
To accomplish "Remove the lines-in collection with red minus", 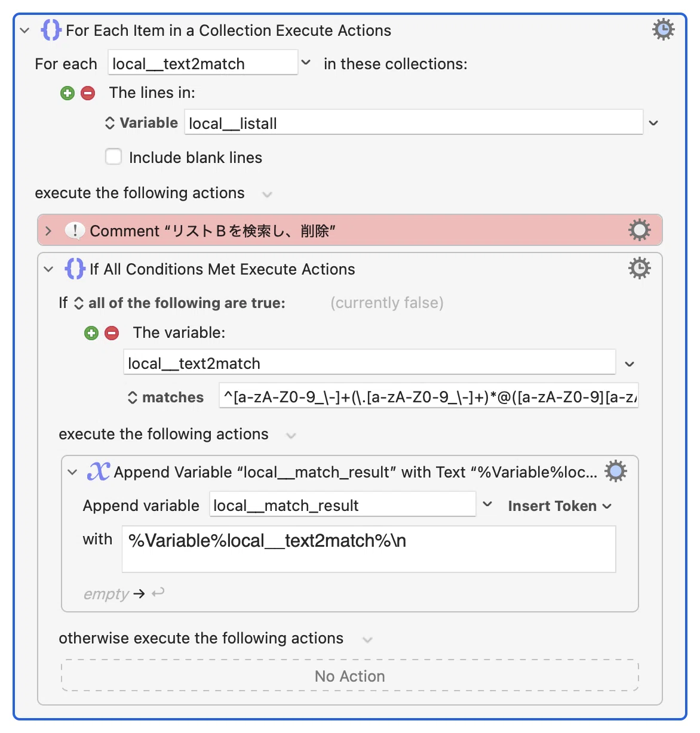I will tap(88, 93).
